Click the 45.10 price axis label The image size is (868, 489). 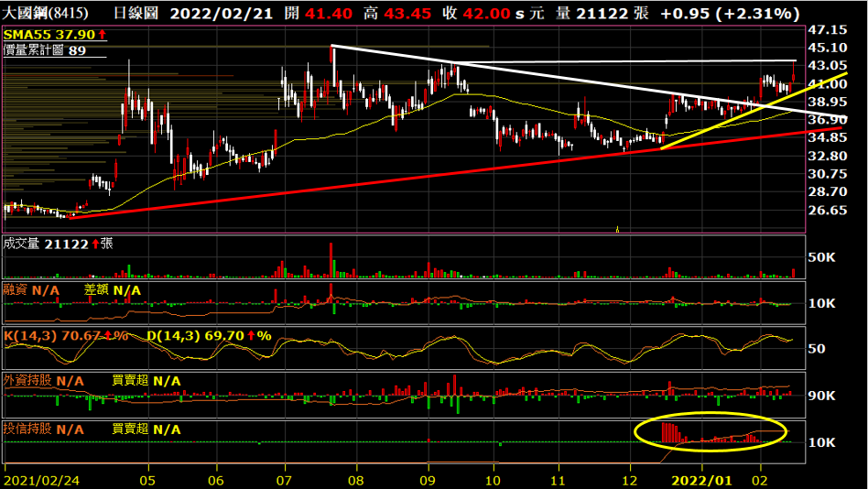[x=828, y=48]
